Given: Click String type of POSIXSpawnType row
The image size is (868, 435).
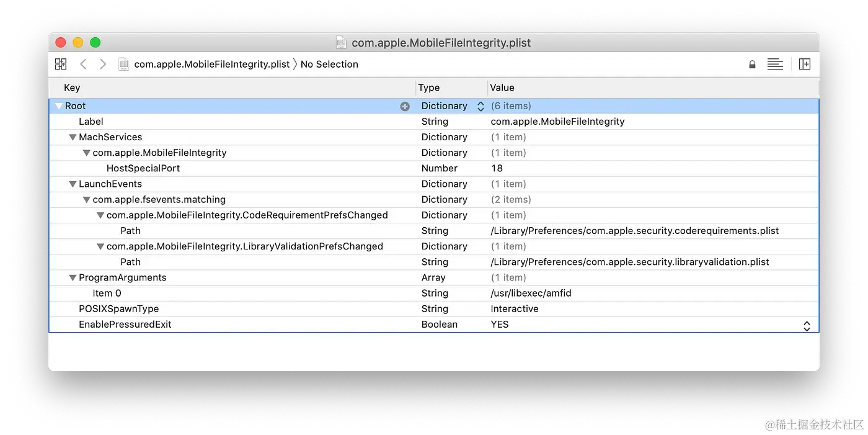Looking at the screenshot, I should point(435,309).
